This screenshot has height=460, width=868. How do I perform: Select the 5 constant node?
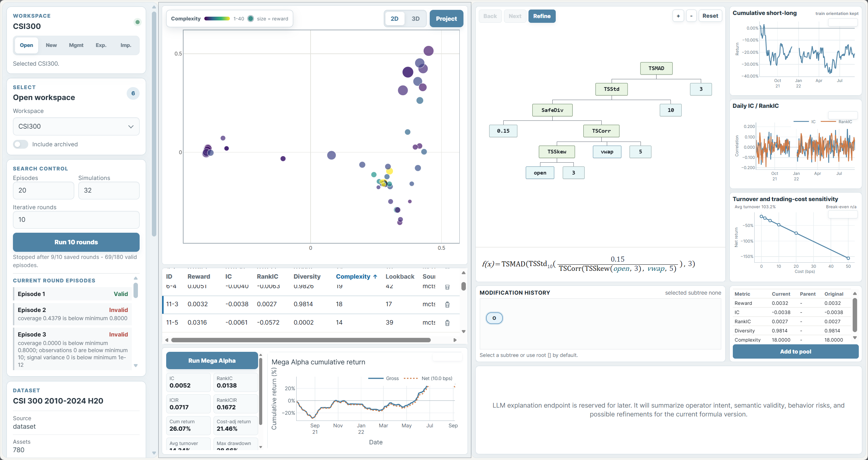640,152
